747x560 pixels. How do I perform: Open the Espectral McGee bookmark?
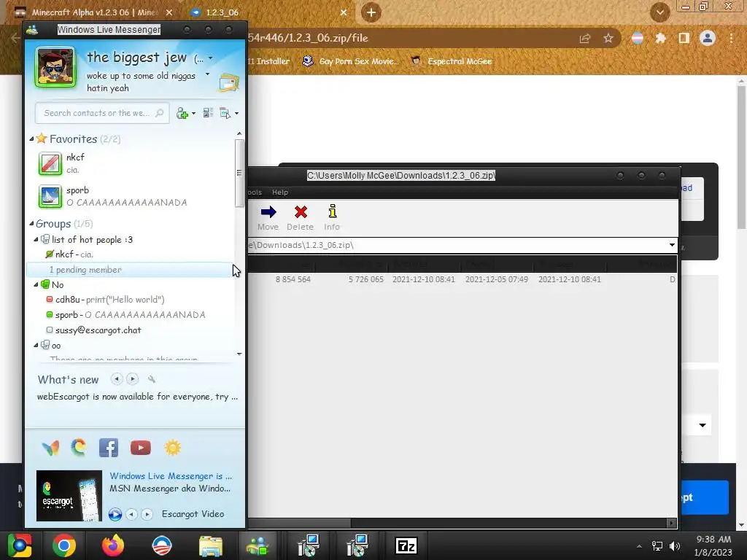(451, 61)
